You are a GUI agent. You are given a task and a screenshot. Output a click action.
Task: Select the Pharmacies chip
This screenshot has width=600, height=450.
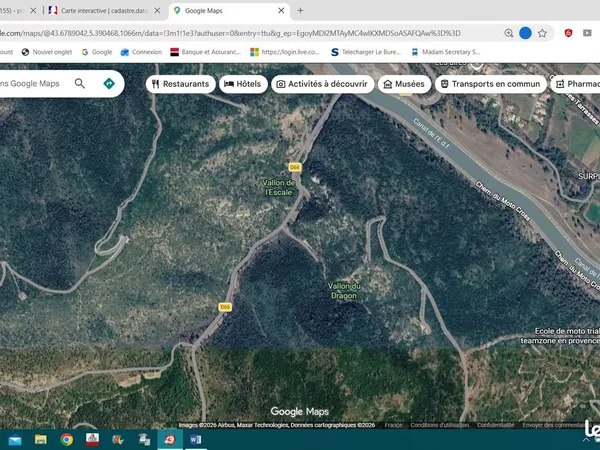click(576, 84)
